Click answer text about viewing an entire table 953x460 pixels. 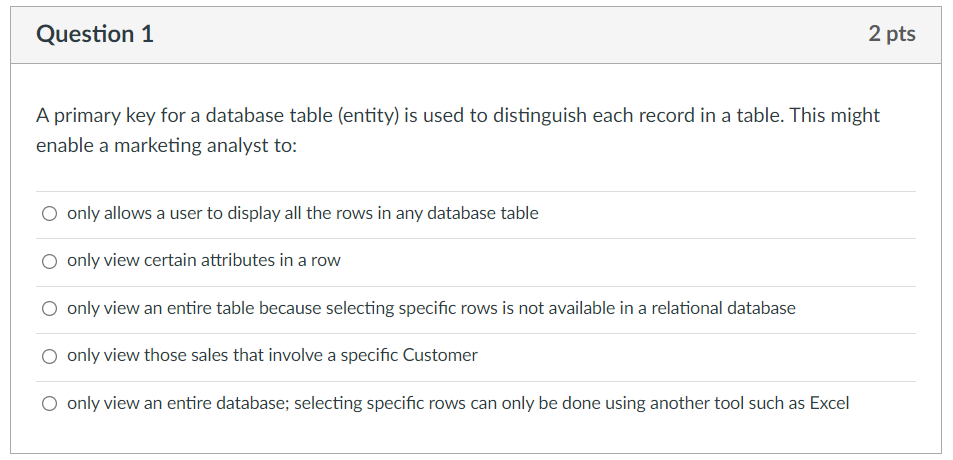tap(431, 308)
